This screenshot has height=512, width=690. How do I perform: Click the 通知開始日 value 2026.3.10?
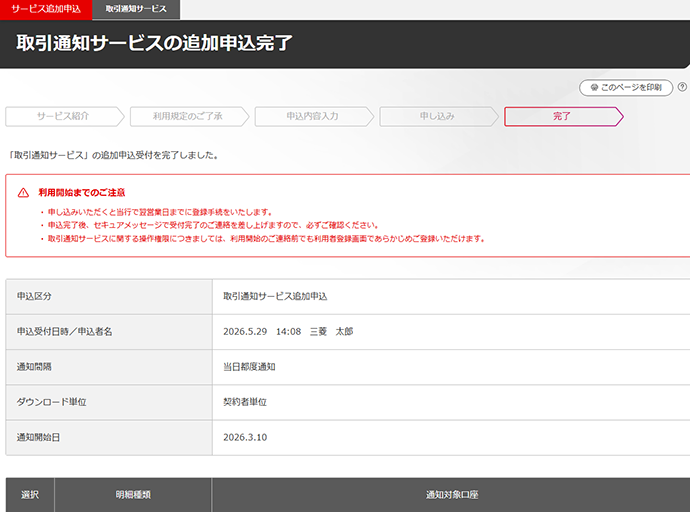pyautogui.click(x=245, y=437)
